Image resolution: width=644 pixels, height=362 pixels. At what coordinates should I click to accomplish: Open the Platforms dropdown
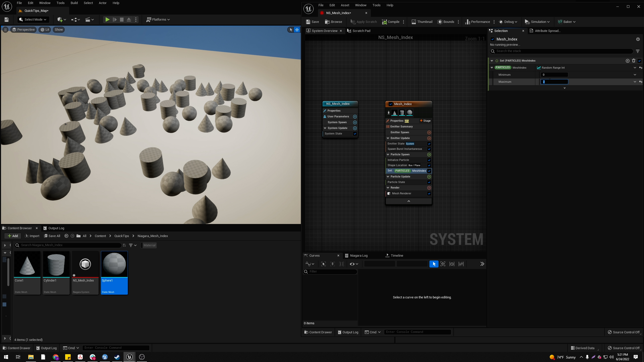(158, 19)
